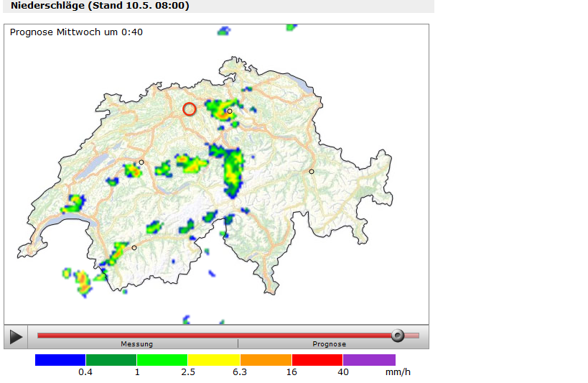588x383 pixels.
Task: Click the Messung label under the timeline
Action: [136, 344]
